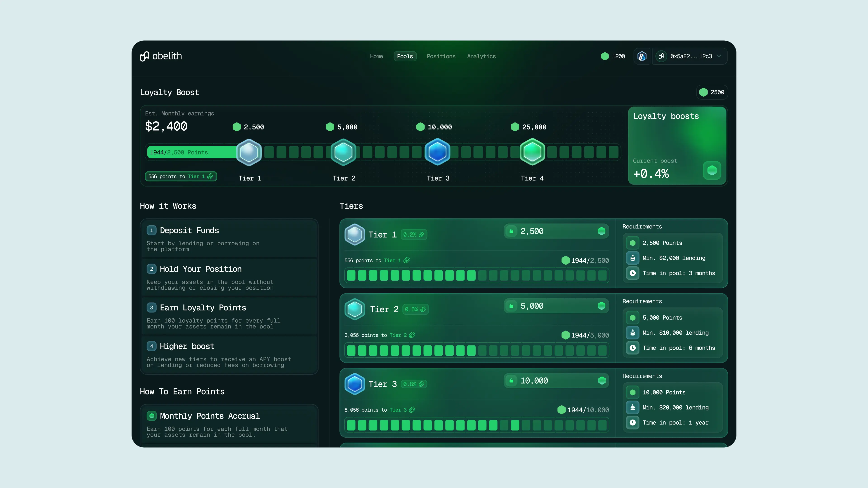Image resolution: width=868 pixels, height=488 pixels.
Task: Click the Arbitrum network icon button
Action: click(x=642, y=56)
